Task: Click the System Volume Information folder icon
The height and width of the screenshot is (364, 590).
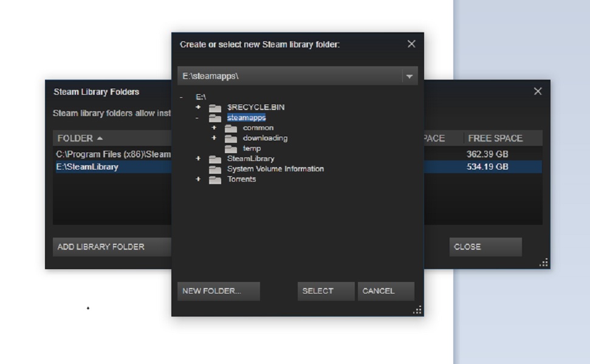Action: point(215,170)
